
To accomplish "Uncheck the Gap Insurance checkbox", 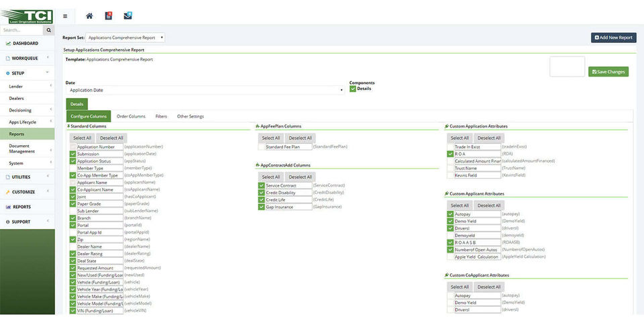I will tap(262, 207).
